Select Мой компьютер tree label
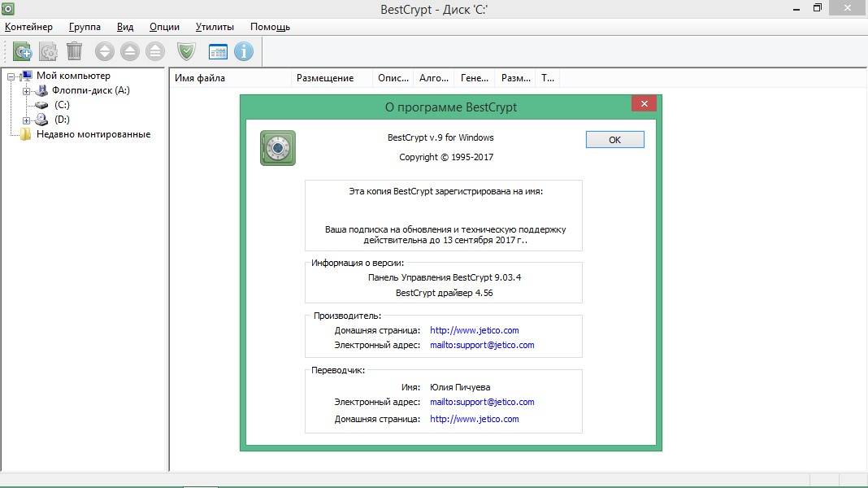Screen dimensions: 868x488 point(74,76)
